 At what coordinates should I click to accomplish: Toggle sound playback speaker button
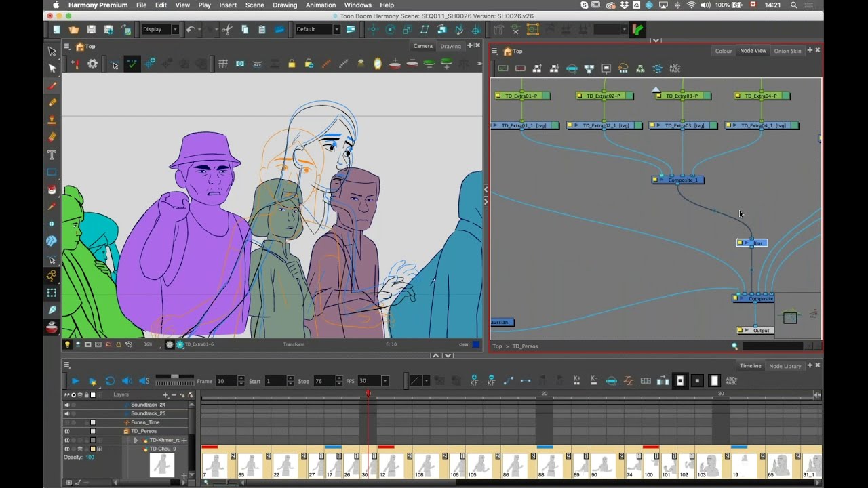point(127,381)
